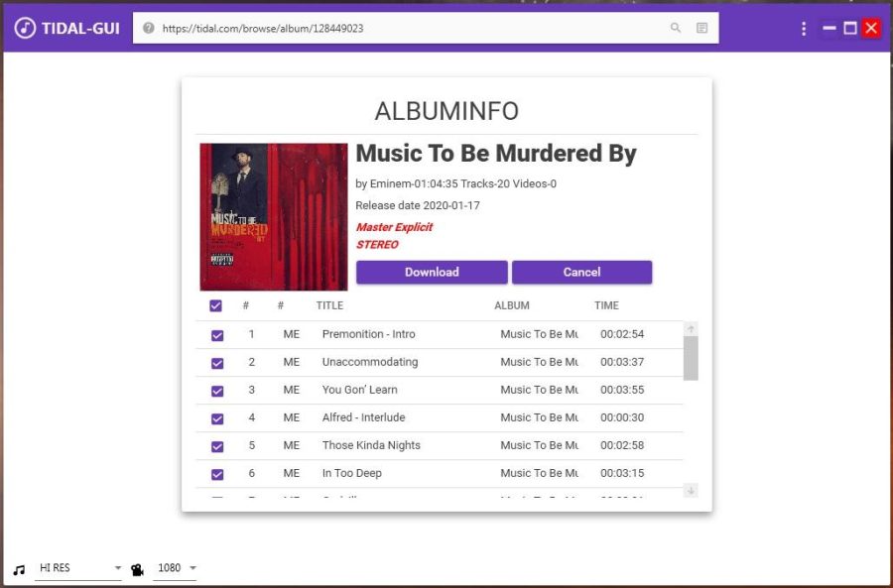Viewport: 893px width, 588px height.
Task: Uncheck the select-all checkbox in the header row
Action: coord(216,306)
